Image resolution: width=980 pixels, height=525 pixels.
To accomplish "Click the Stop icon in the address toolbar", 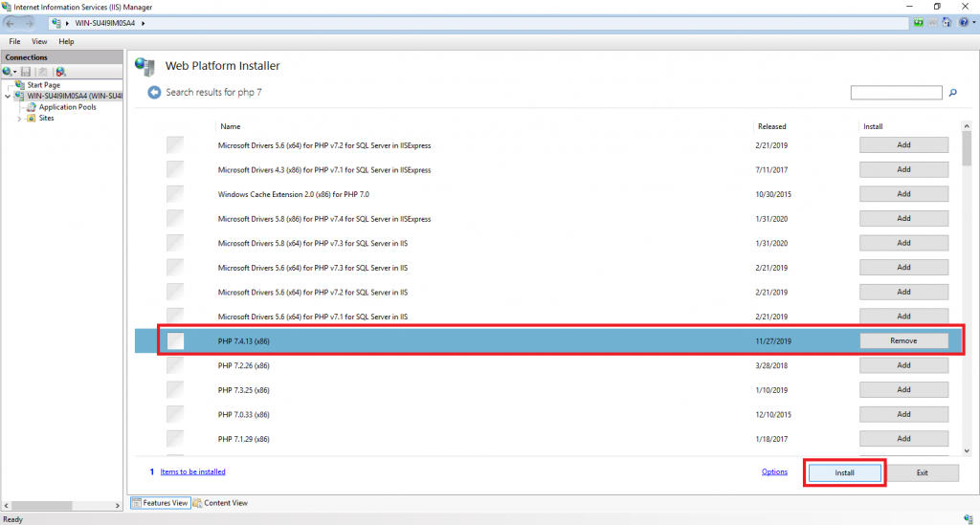I will click(932, 23).
